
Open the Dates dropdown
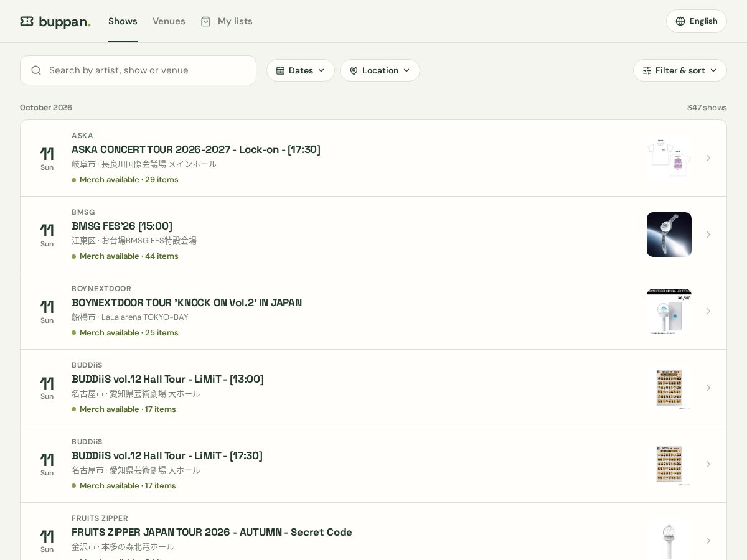pyautogui.click(x=301, y=70)
